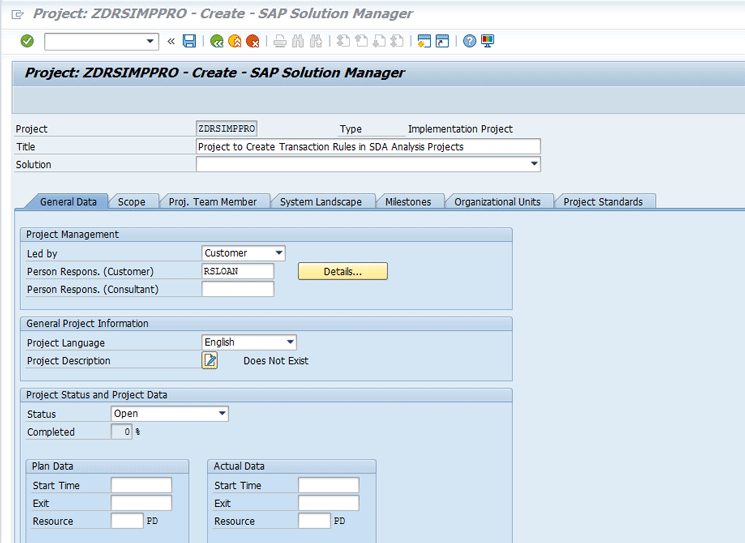This screenshot has height=543, width=745.
Task: Click the Save diskette icon
Action: coord(189,41)
